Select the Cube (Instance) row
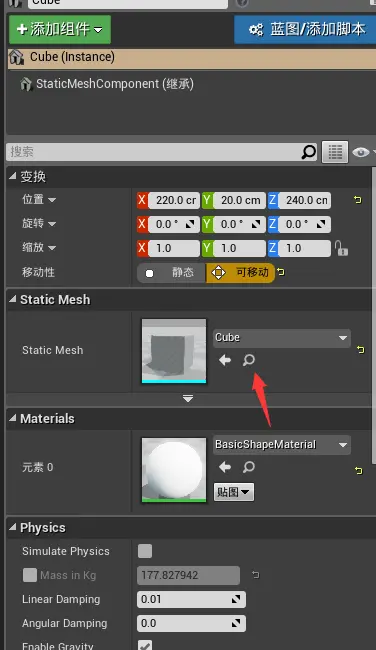This screenshot has width=376, height=650. click(x=192, y=58)
